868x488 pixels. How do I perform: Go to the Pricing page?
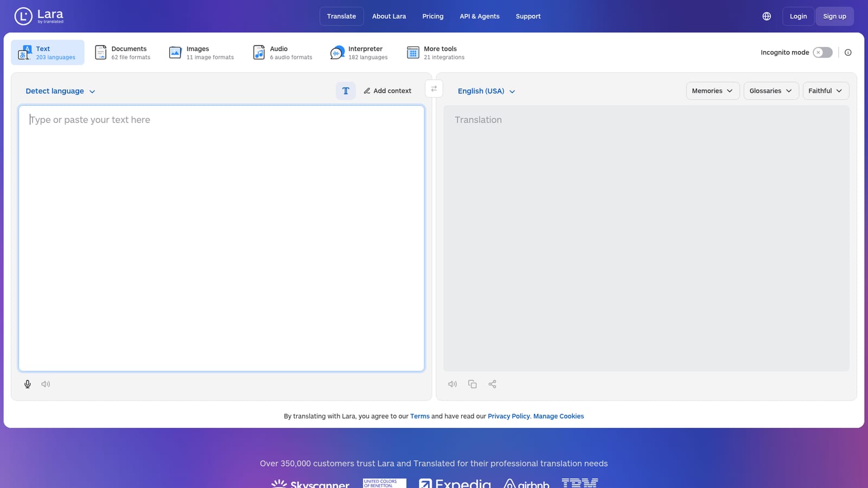click(433, 16)
